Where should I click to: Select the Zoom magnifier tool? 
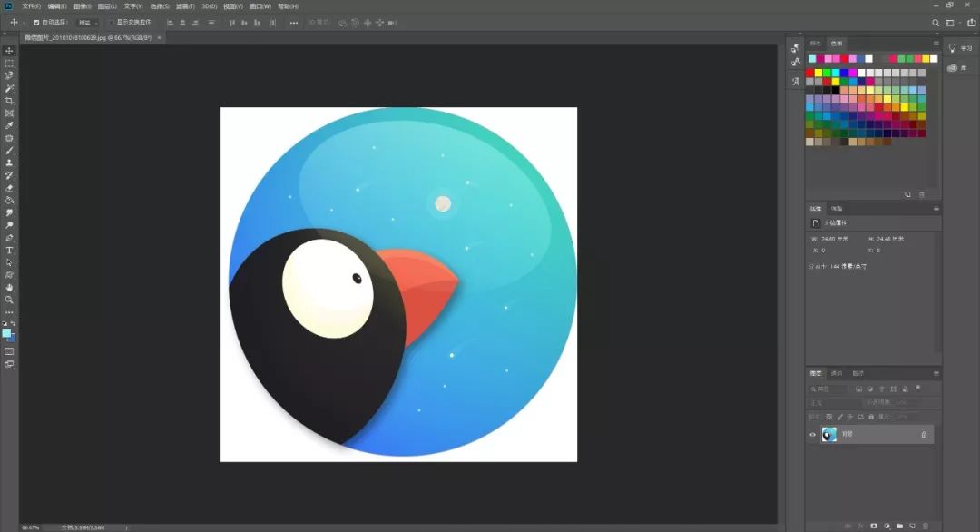coord(10,299)
